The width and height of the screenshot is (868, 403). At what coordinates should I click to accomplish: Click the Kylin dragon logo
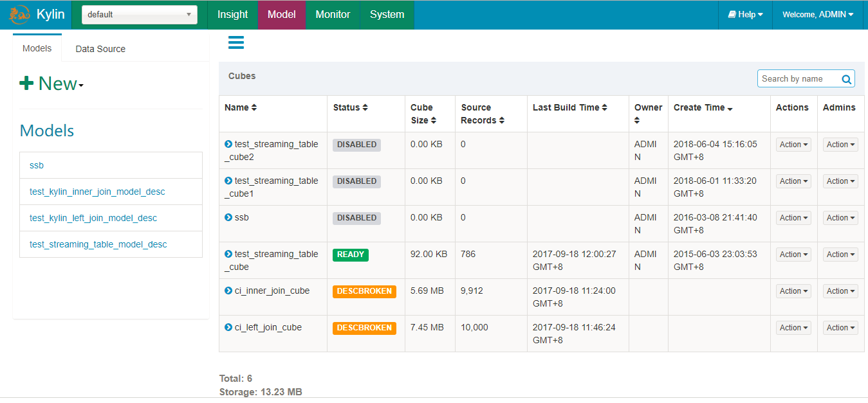click(19, 13)
